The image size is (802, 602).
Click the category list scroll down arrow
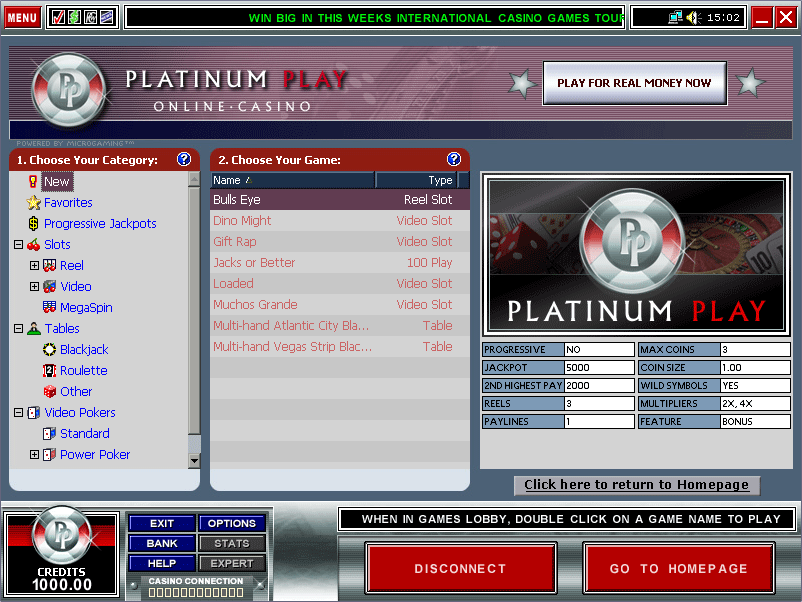[194, 461]
